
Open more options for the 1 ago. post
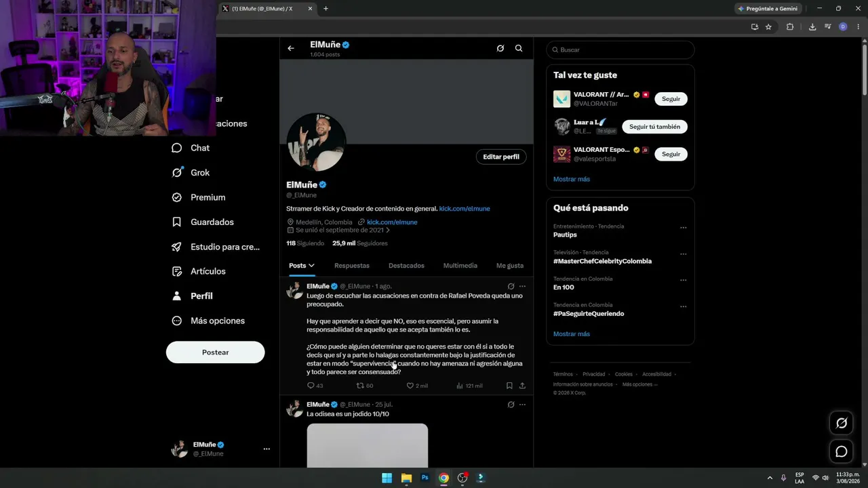pyautogui.click(x=522, y=287)
